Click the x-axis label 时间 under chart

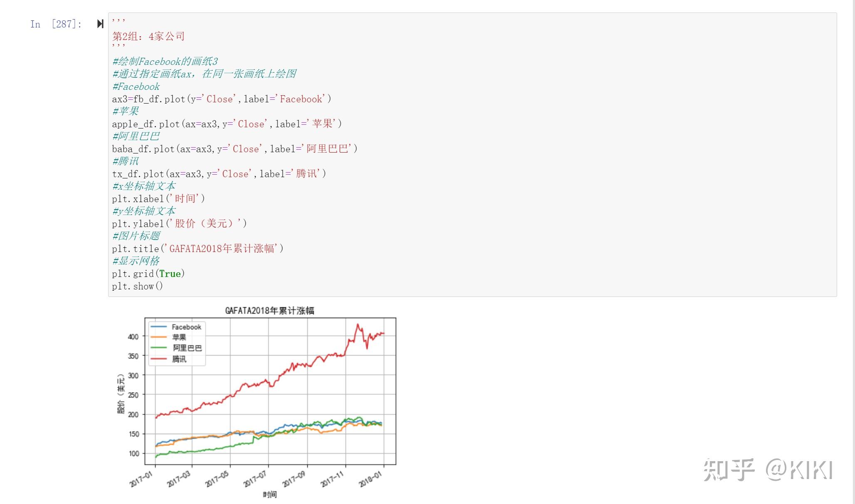pyautogui.click(x=269, y=494)
